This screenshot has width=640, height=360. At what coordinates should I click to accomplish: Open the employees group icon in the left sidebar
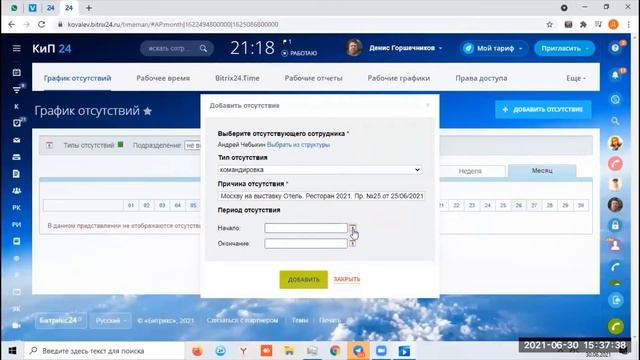(16, 191)
